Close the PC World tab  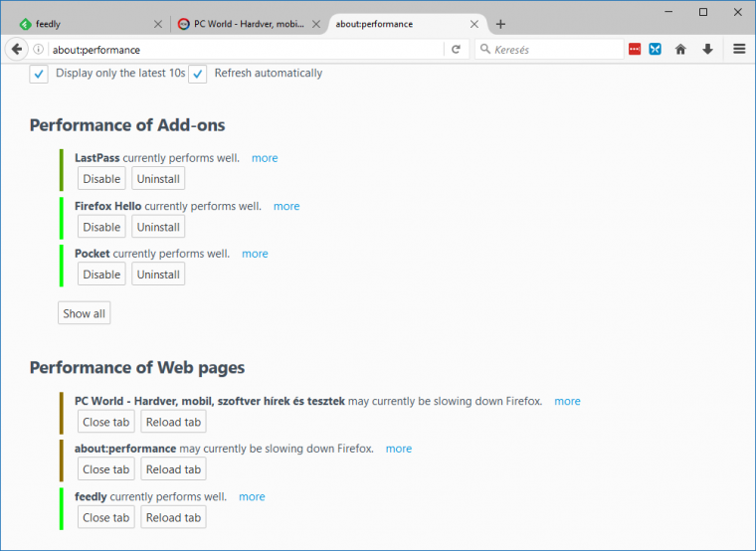pyautogui.click(x=315, y=24)
